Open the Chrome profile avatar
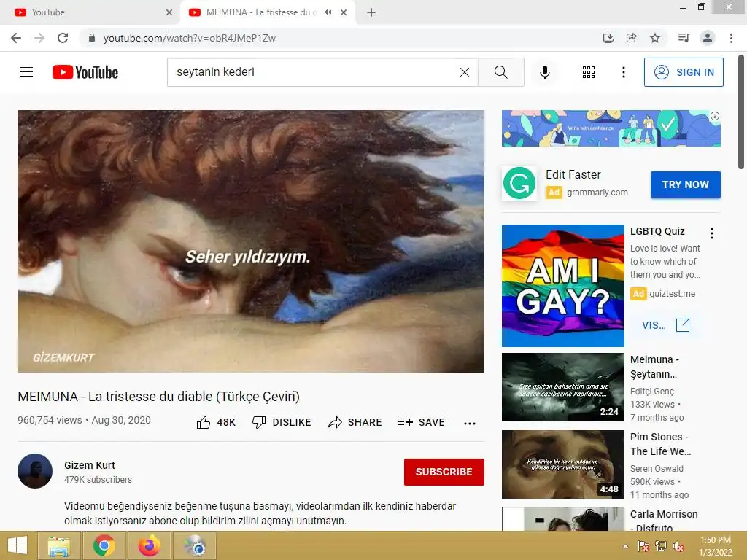The height and width of the screenshot is (560, 747). [708, 38]
